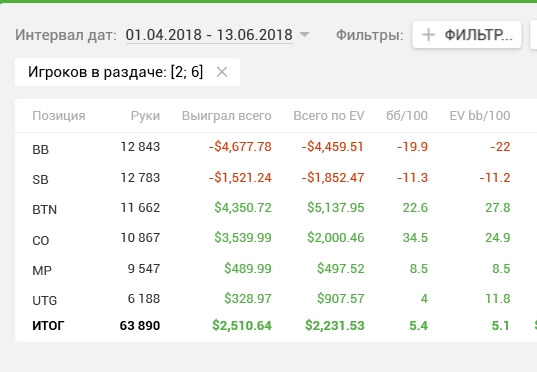Select the UTG position row
Image resolution: width=537 pixels, height=372 pixels.
click(x=276, y=298)
